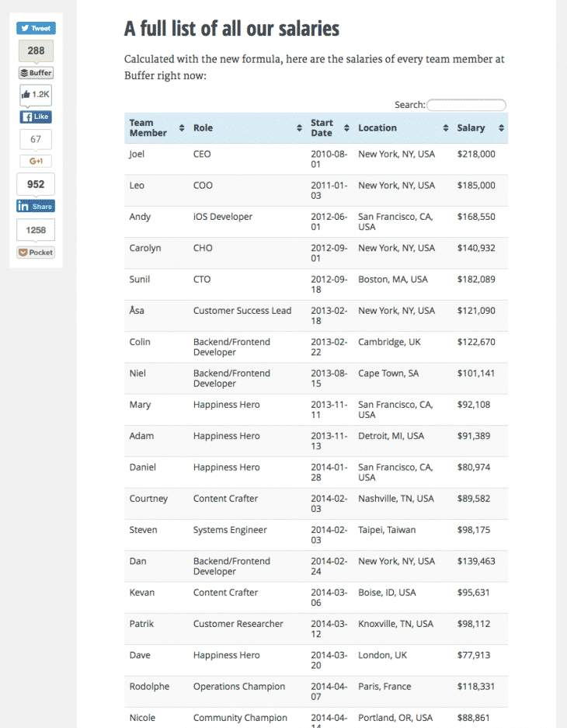
Task: Click the 1.2K Facebook like count
Action: [36, 94]
